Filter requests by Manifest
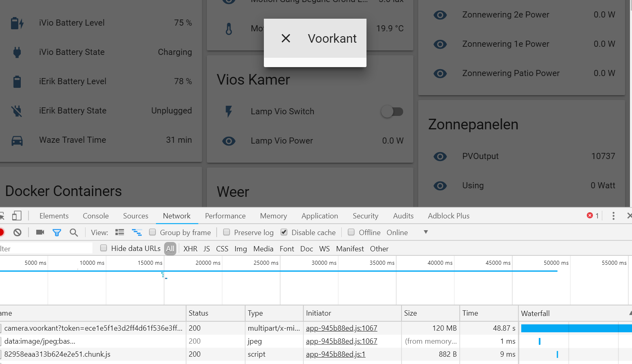The width and height of the screenshot is (632, 364). 350,248
